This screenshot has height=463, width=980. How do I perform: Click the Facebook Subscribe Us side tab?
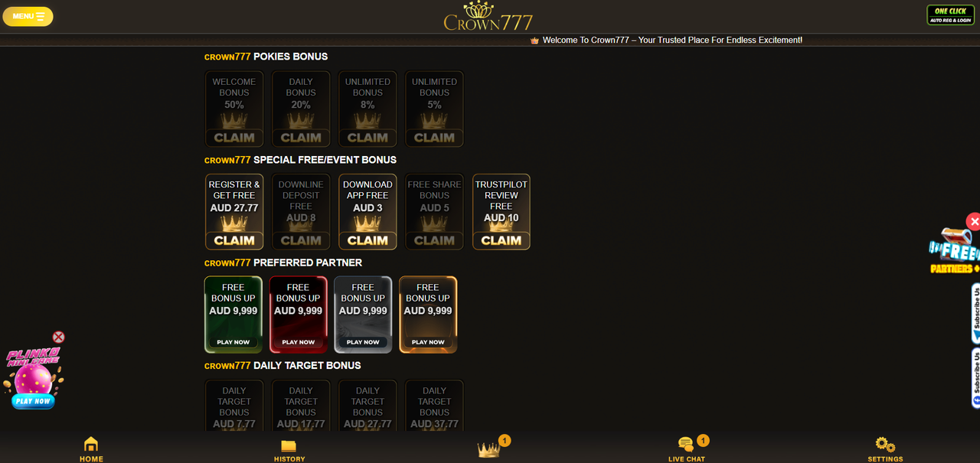pos(975,378)
